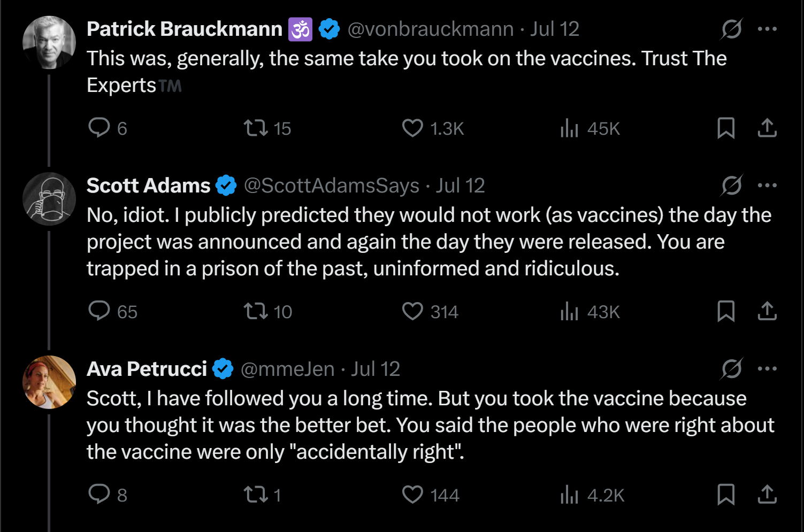The width and height of the screenshot is (804, 532).
Task: Open more options on Ava Petrucci's tweet
Action: click(x=767, y=368)
